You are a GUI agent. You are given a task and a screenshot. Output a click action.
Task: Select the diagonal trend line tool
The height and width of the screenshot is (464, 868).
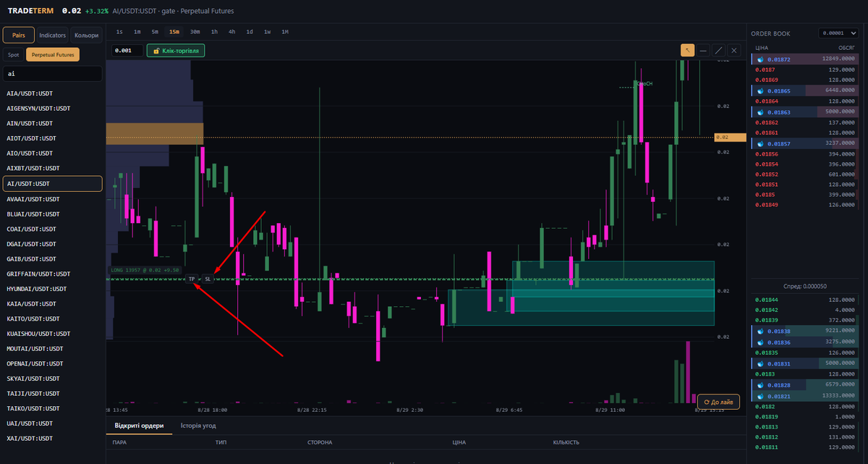[x=718, y=50]
